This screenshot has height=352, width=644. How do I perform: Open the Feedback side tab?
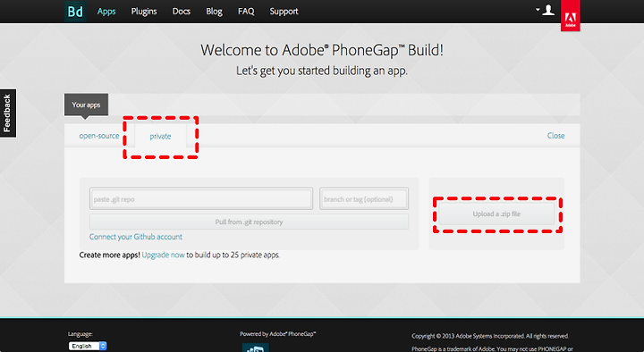click(7, 113)
